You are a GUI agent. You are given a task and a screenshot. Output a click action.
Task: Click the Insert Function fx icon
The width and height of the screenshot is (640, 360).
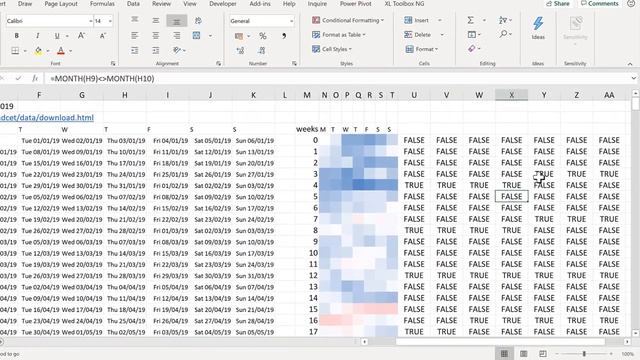click(35, 78)
